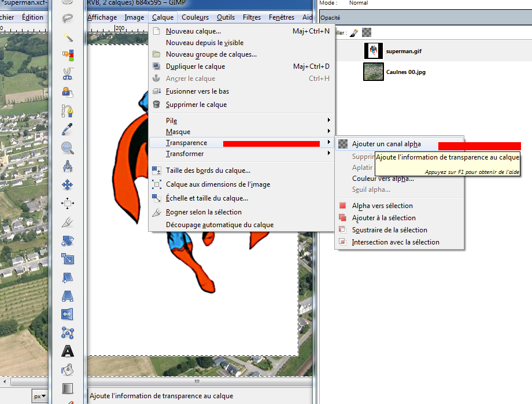Select the Zoom magnifier tool

[68, 148]
